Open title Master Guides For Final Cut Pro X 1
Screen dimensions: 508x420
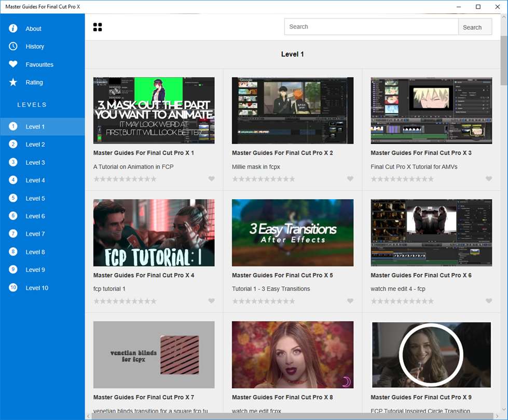(144, 153)
